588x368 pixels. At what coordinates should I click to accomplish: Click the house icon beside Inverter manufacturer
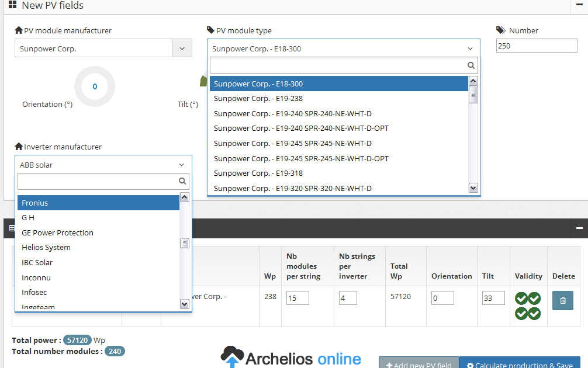click(x=19, y=147)
